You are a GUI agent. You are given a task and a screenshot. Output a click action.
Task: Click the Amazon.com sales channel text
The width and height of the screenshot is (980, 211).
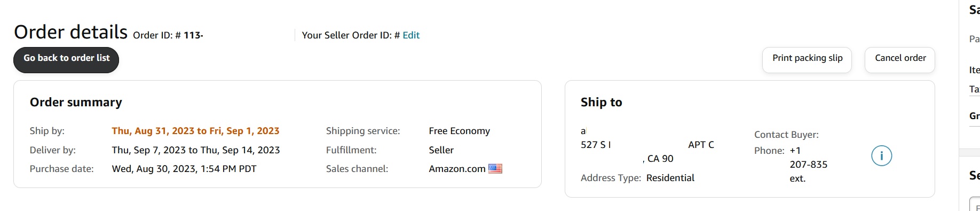coord(457,169)
